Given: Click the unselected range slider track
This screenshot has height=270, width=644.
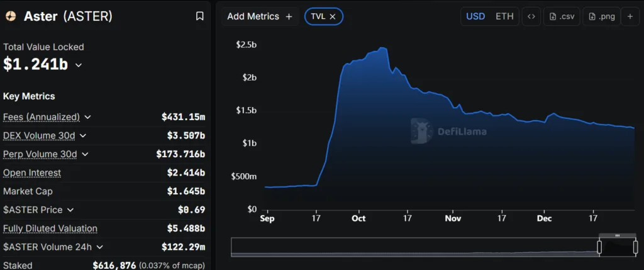Looking at the screenshot, I should point(414,247).
